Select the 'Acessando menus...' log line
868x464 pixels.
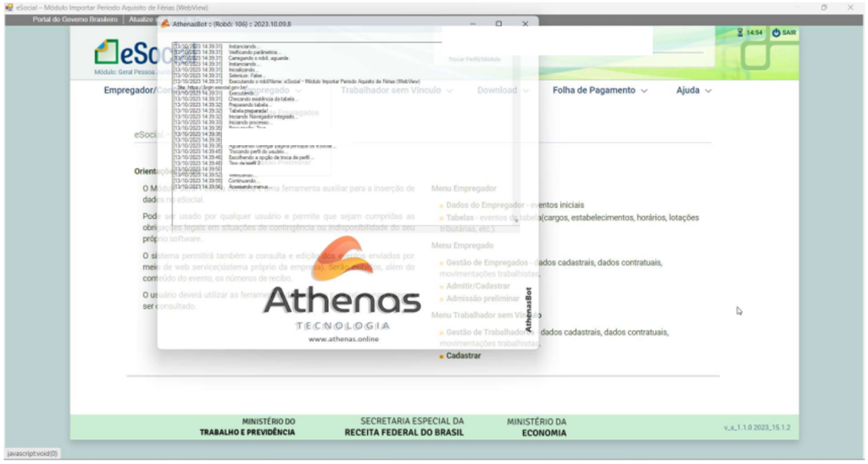221,187
